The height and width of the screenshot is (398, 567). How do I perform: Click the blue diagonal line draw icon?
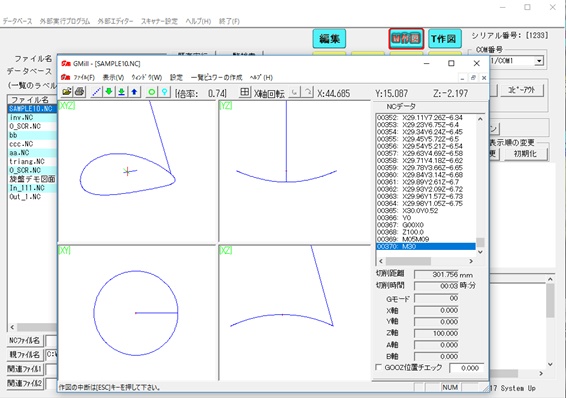96,92
